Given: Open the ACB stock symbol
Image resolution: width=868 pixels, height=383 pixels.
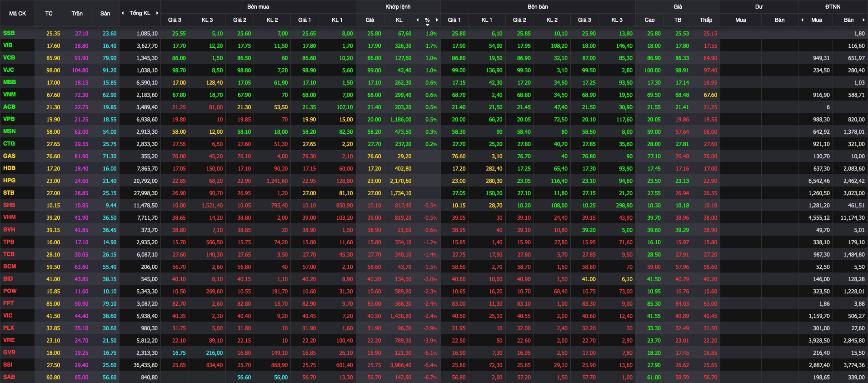Looking at the screenshot, I should (x=9, y=107).
